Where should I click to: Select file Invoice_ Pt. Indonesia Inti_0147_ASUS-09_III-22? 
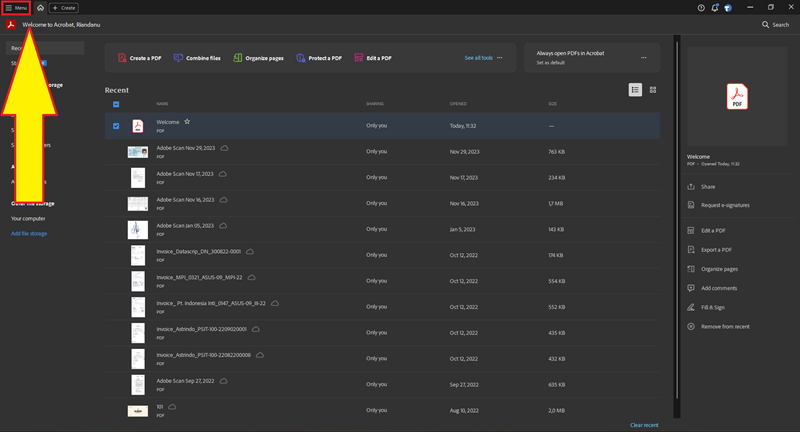click(x=211, y=303)
